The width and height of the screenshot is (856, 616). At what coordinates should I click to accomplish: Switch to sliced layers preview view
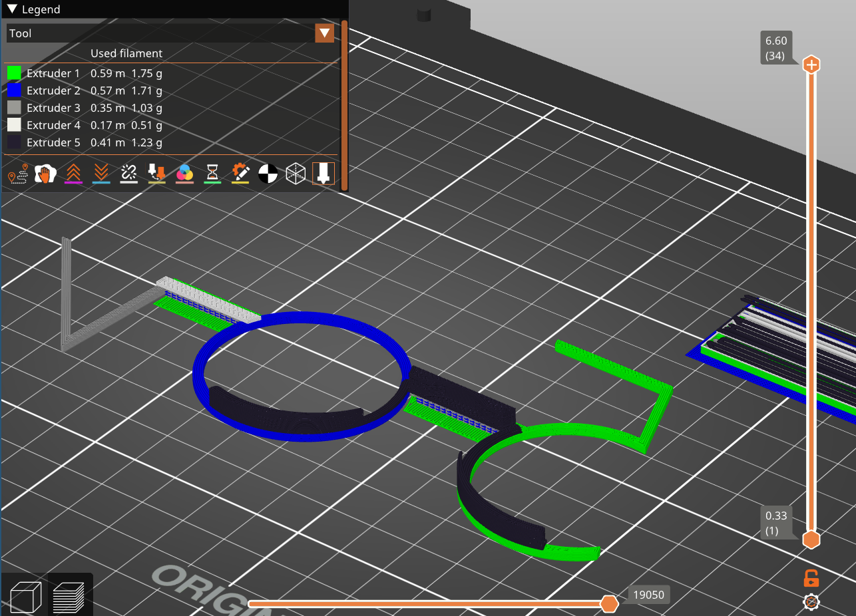click(x=68, y=596)
